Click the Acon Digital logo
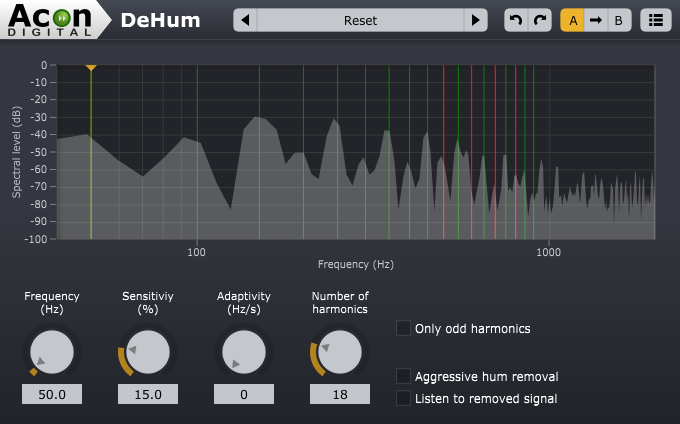 tap(50, 19)
